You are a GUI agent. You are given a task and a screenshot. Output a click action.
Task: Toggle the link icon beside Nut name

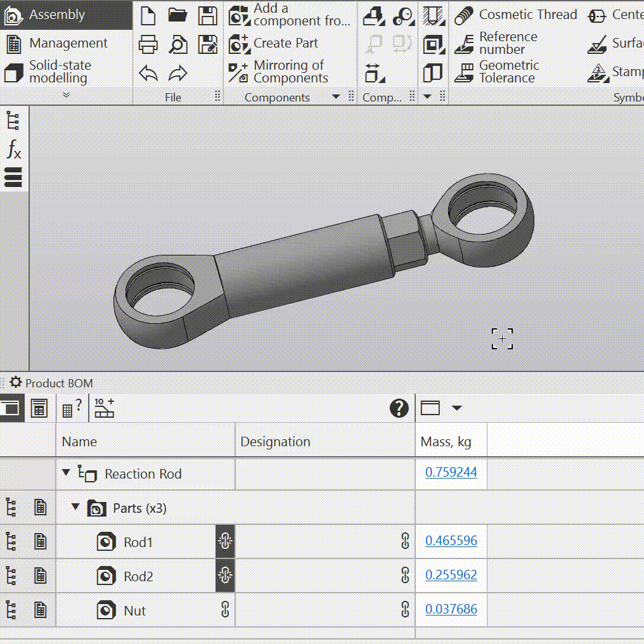point(225,610)
